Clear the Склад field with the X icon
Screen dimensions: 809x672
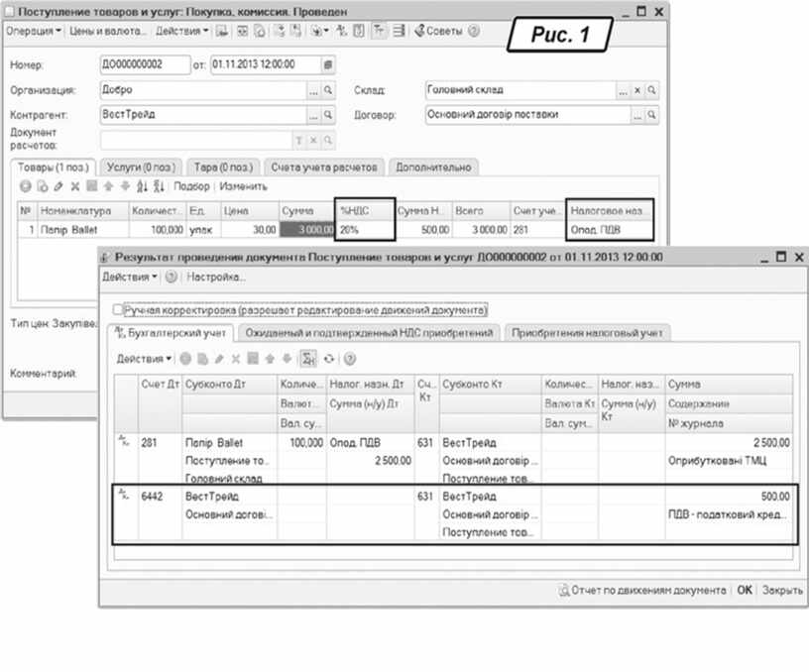pos(637,90)
